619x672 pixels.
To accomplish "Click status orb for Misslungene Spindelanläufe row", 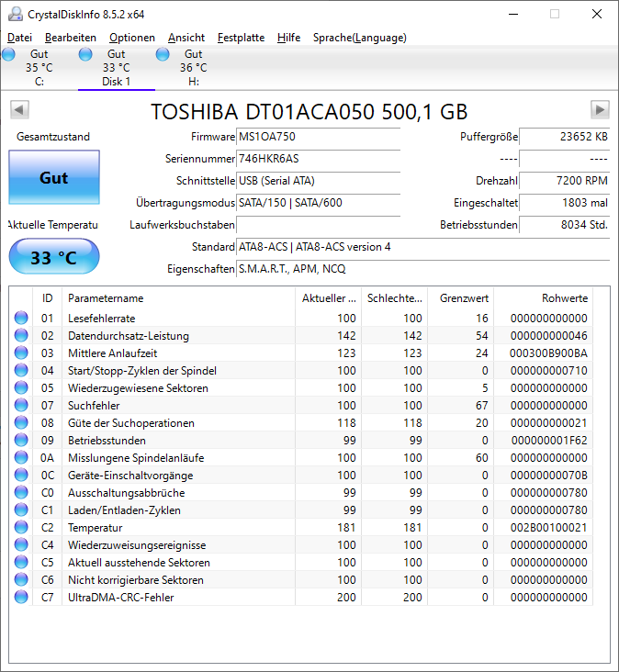I will 21,458.
